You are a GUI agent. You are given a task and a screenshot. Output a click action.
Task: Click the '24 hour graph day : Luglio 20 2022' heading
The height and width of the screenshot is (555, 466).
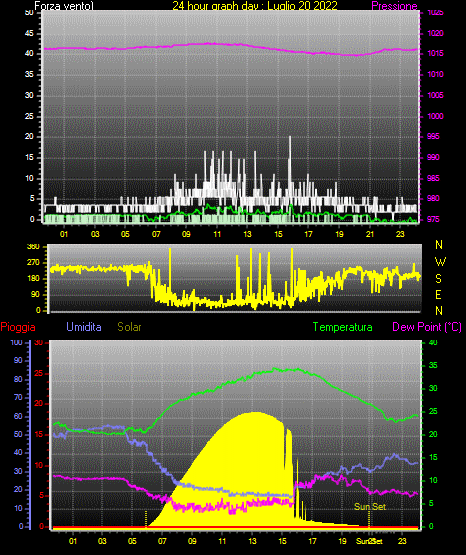point(255,6)
